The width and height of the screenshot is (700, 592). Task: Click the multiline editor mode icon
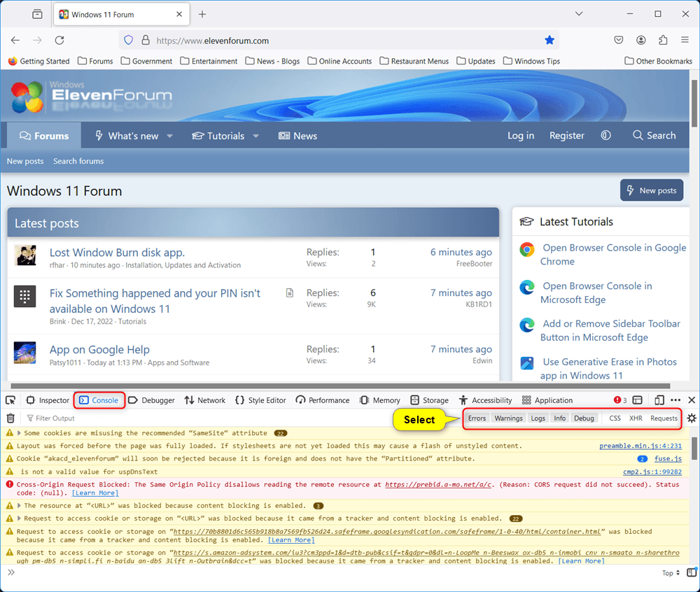[x=692, y=572]
